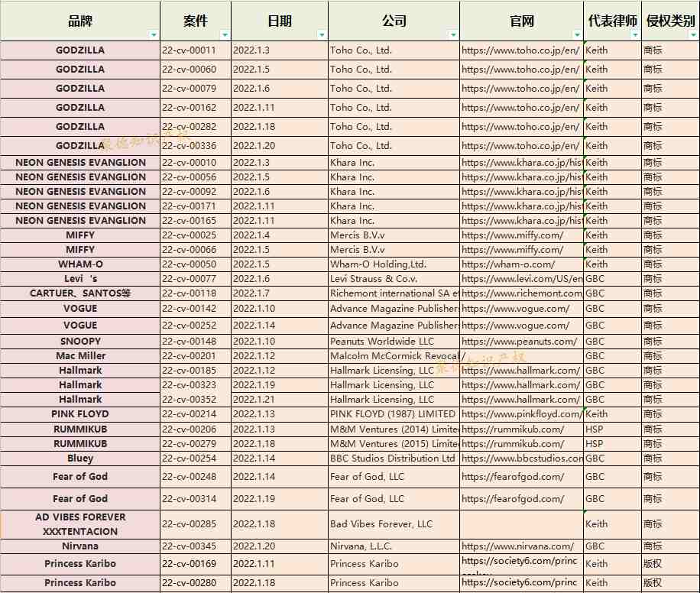Open the 官网 column filter dropdown
The image size is (700, 593).
click(577, 35)
